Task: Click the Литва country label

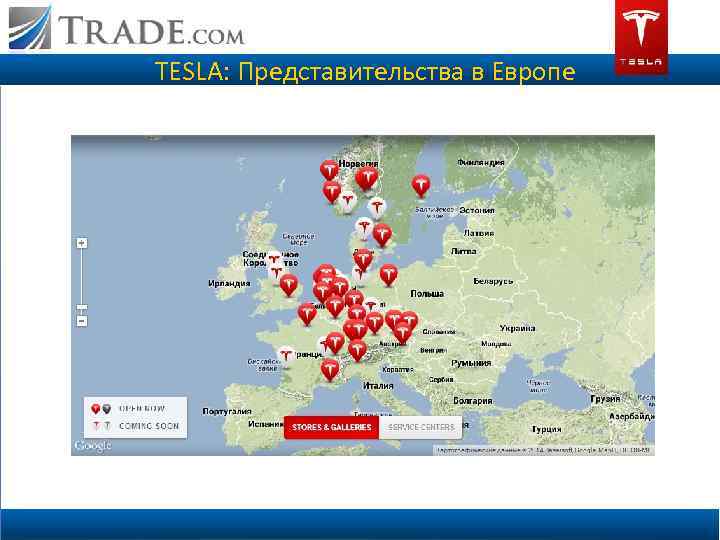Action: (x=463, y=251)
